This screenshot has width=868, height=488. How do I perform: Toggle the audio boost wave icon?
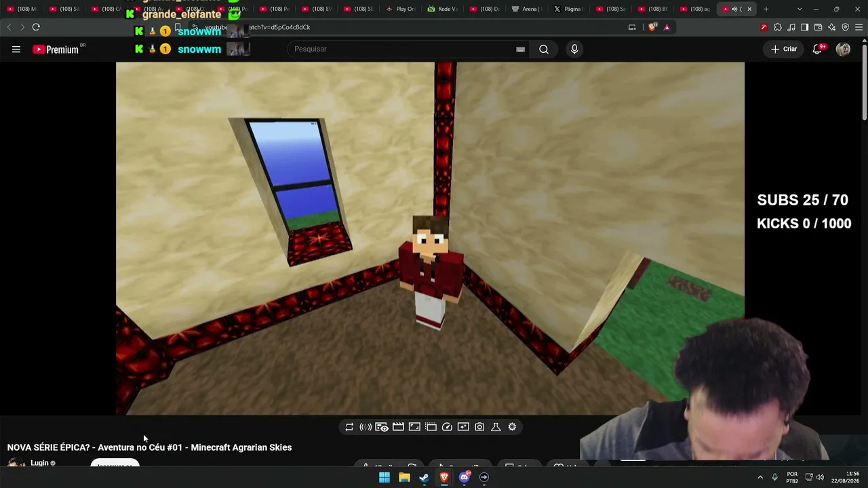(x=366, y=427)
